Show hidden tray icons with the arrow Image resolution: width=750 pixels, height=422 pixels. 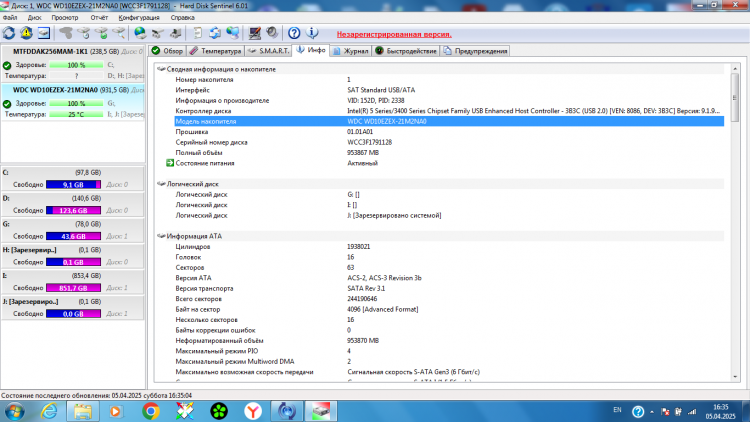[x=651, y=411]
